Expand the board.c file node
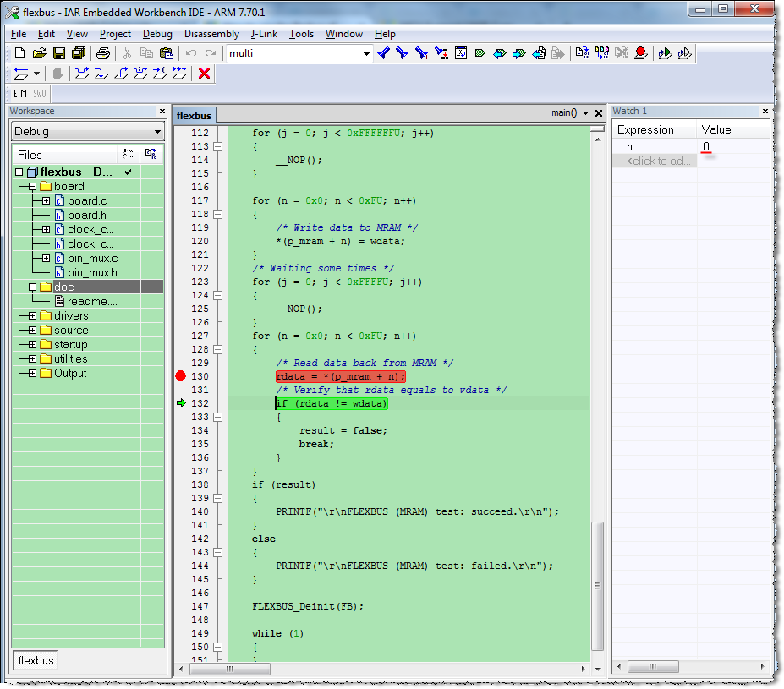 coord(46,201)
